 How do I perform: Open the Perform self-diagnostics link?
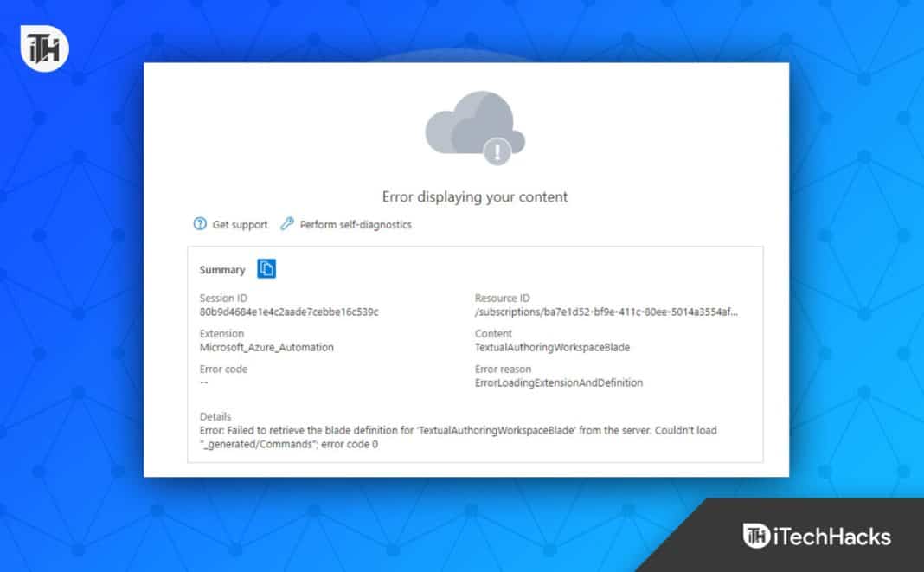point(356,225)
